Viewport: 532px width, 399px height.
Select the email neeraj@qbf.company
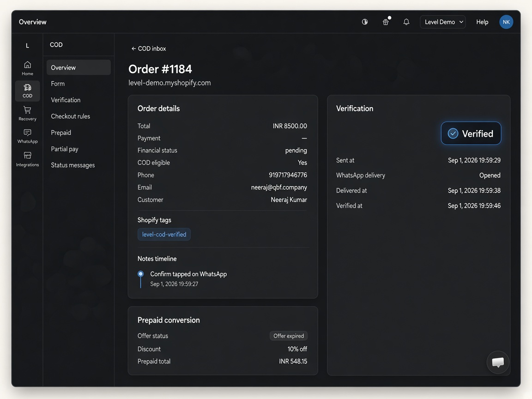279,187
